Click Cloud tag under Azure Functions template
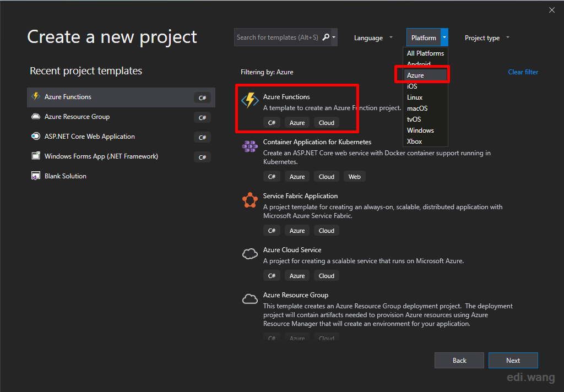 point(326,123)
